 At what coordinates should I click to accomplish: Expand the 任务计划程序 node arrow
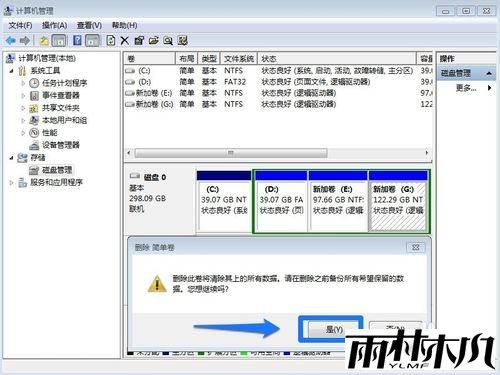pos(23,83)
